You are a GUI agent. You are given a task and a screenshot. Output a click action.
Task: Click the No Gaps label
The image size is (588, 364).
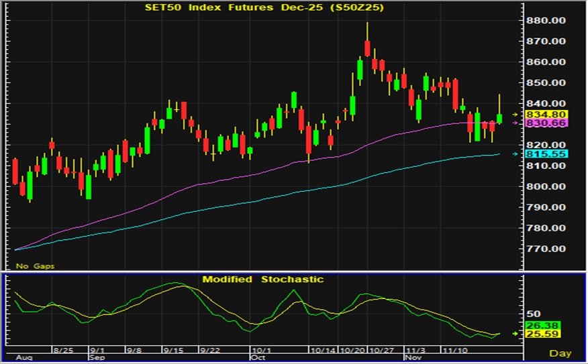[35, 266]
